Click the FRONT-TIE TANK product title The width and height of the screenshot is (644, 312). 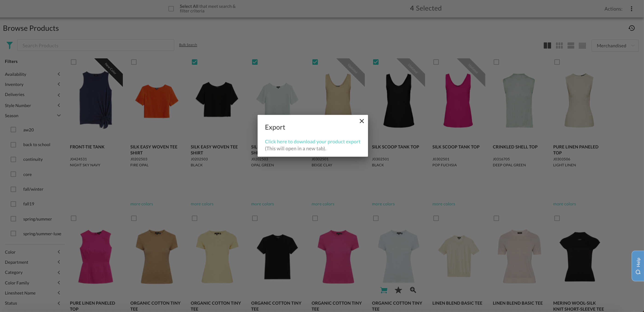pos(87,147)
